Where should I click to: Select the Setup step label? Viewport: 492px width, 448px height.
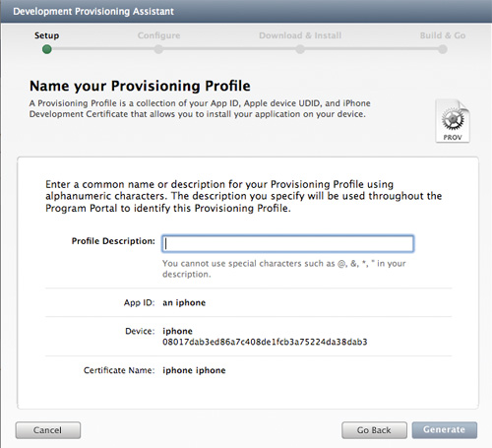click(x=47, y=35)
